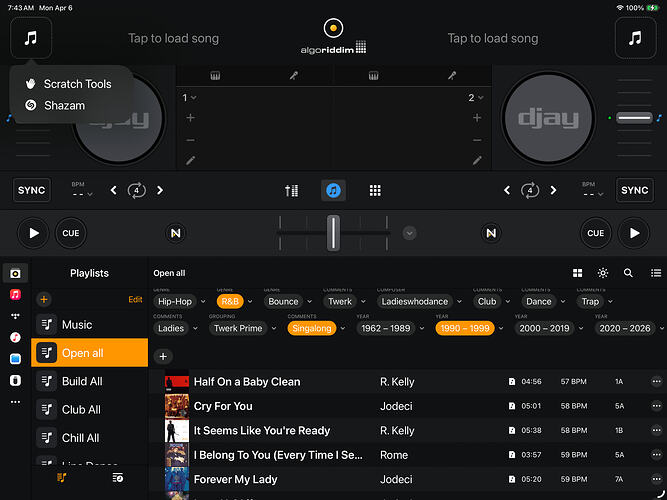
Task: Open the mixer faders icon
Action: [x=292, y=190]
